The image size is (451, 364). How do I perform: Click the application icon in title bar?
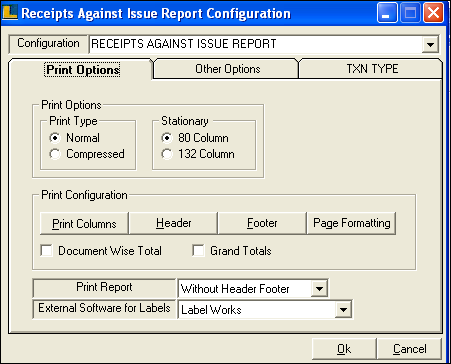pos(10,12)
